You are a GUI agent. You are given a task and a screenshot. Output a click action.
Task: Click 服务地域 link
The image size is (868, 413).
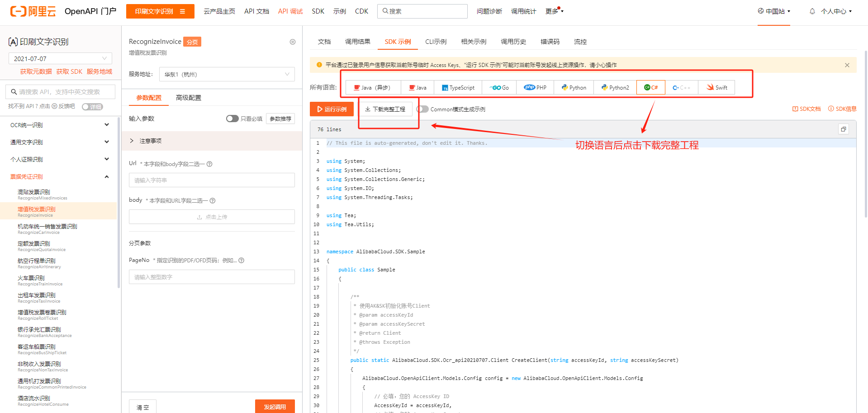[100, 71]
